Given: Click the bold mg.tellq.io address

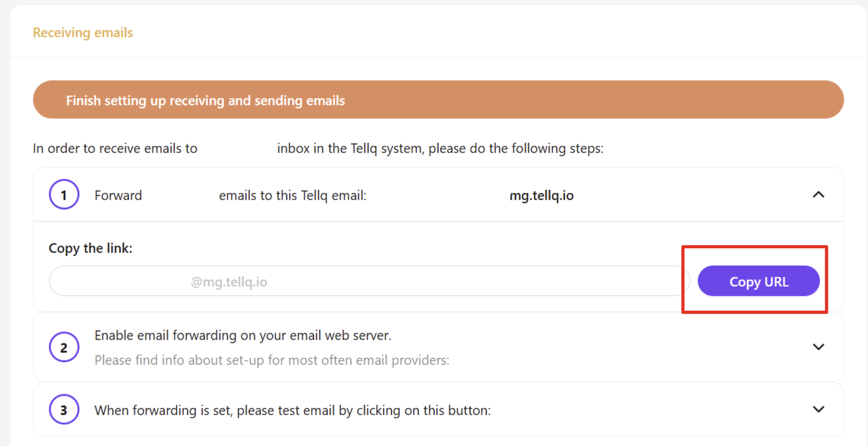Looking at the screenshot, I should [x=541, y=195].
